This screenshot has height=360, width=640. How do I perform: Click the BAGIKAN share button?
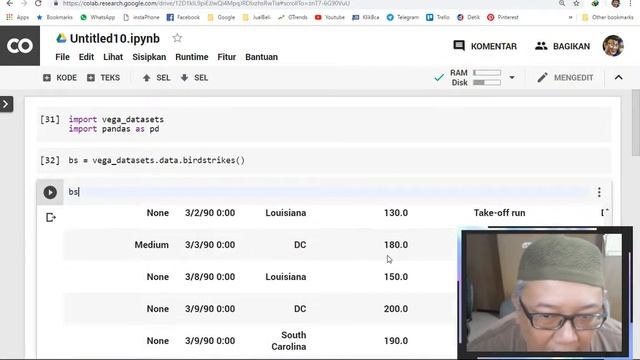(x=562, y=46)
